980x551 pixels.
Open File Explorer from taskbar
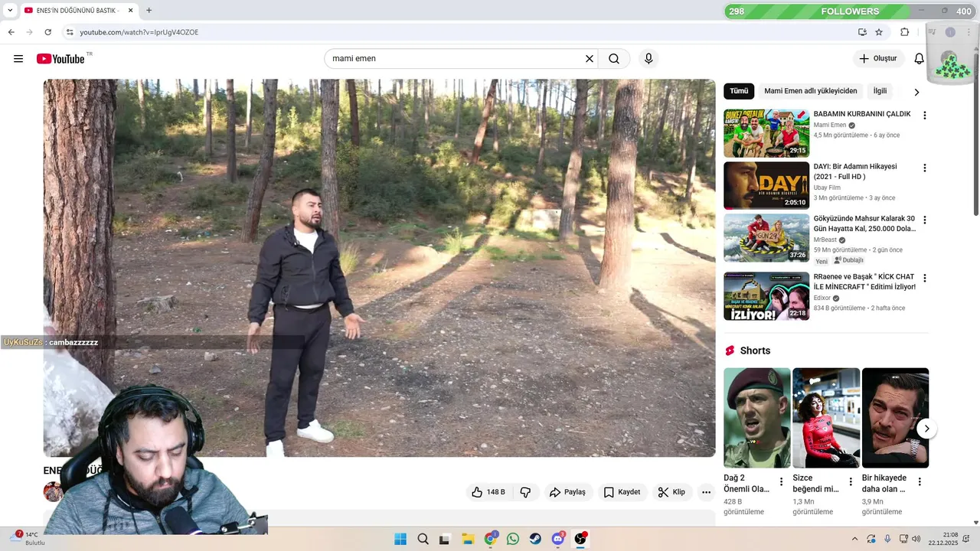(x=468, y=539)
